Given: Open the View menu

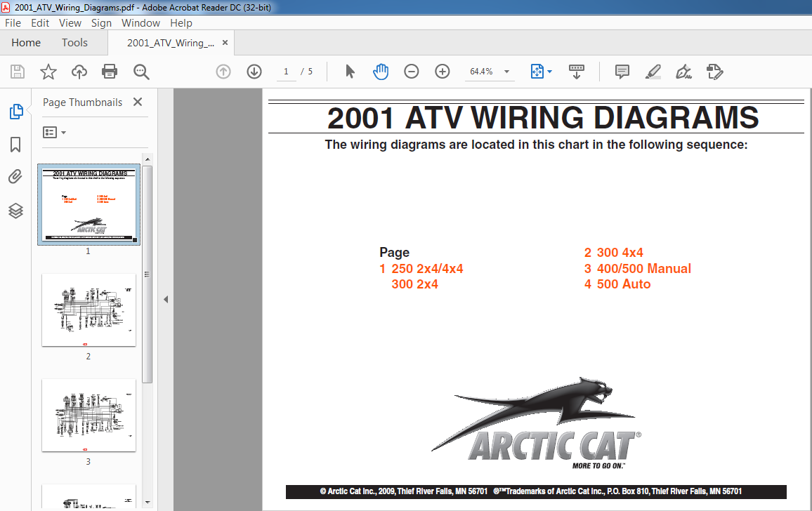Looking at the screenshot, I should coord(70,22).
